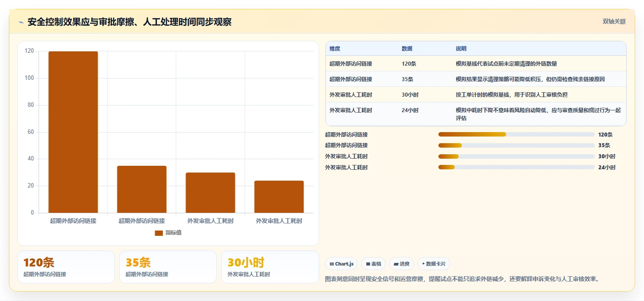Select the 表格 chip
This screenshot has height=301, width=644.
point(373,264)
